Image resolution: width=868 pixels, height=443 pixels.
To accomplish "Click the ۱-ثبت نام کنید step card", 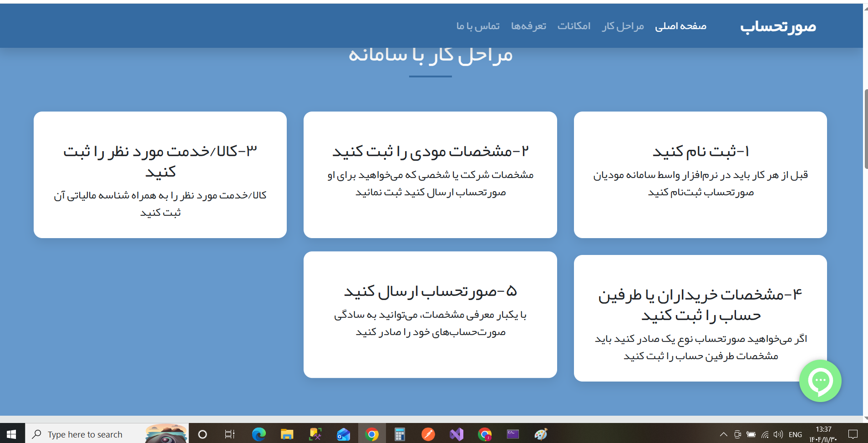I will click(700, 174).
